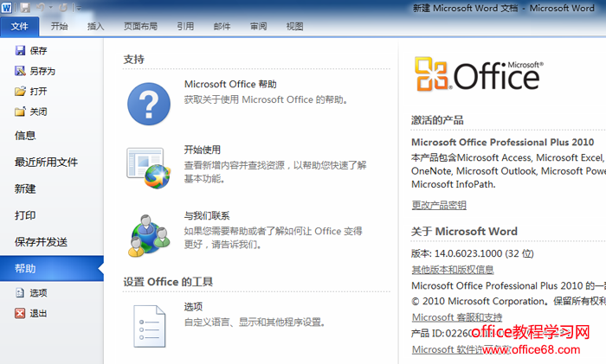Click the 选项 icon in the sidebar
The height and width of the screenshot is (364, 606).
20,292
